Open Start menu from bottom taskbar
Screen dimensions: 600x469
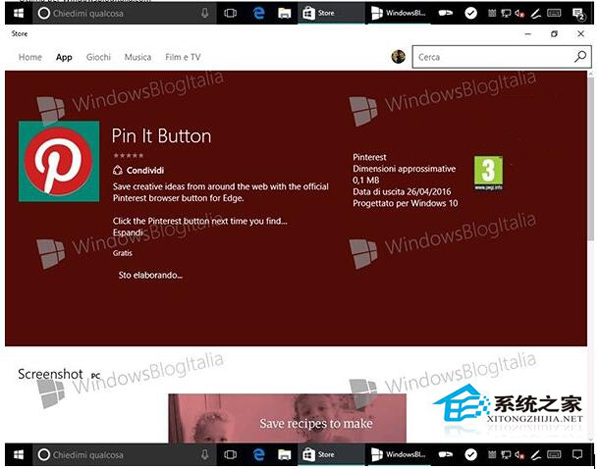[x=18, y=454]
